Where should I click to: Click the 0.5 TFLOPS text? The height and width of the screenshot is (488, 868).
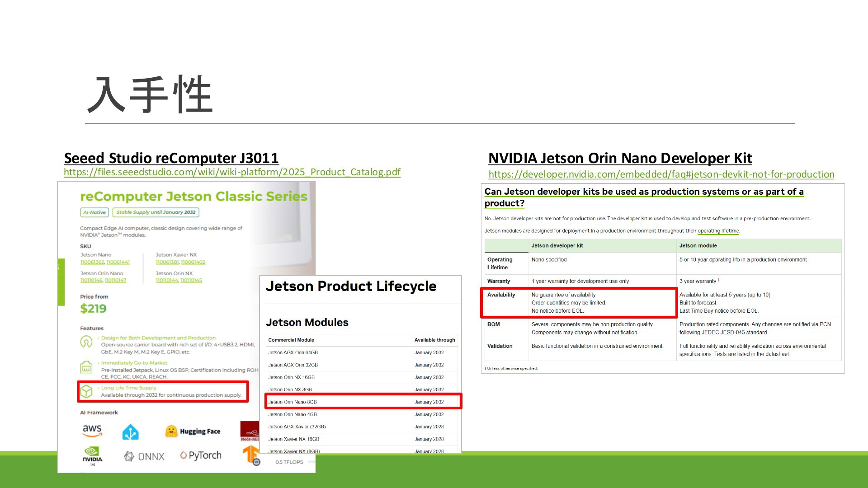point(289,462)
